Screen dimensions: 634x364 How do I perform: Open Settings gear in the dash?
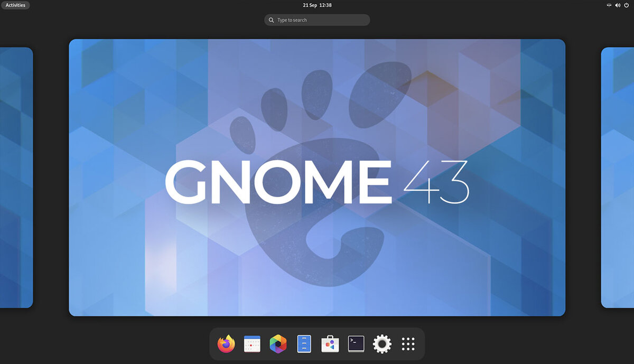382,344
